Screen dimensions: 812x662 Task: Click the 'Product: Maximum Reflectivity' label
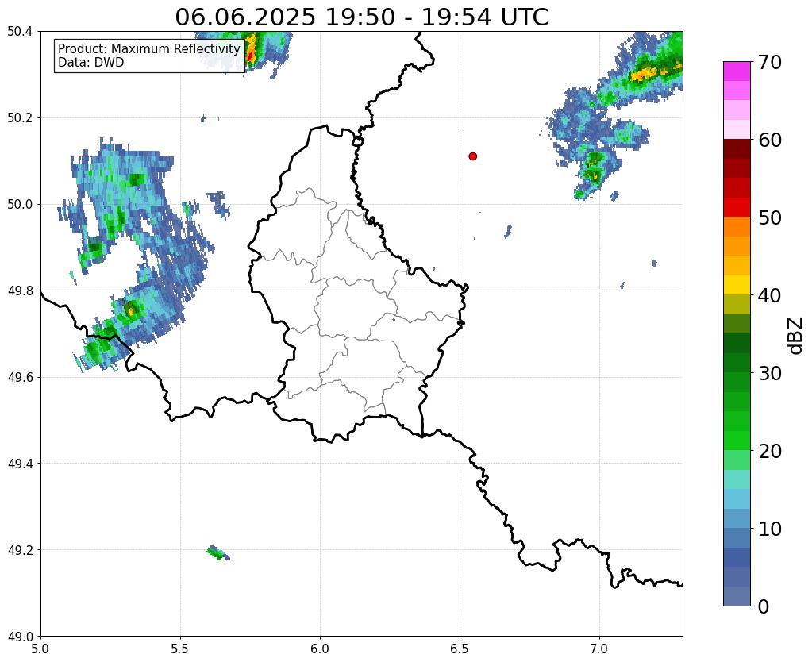click(x=149, y=48)
